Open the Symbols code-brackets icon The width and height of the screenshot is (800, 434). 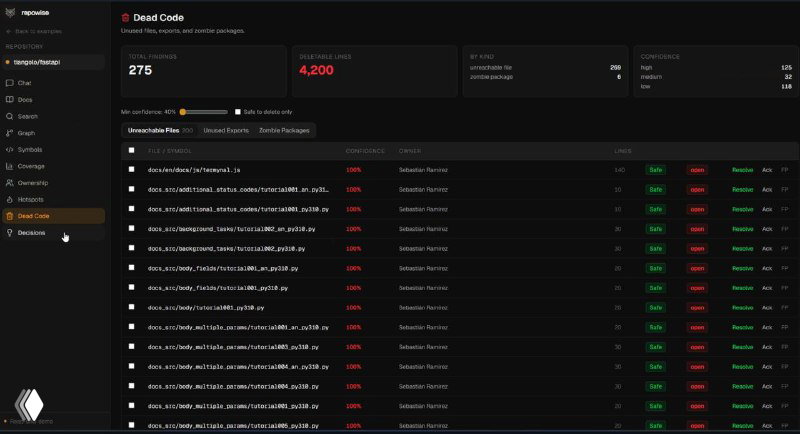click(9, 149)
